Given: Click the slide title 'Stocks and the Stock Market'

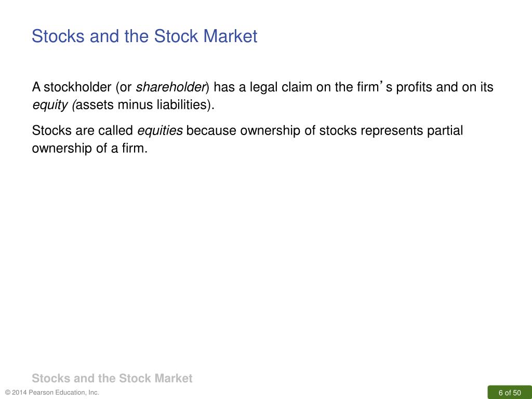Looking at the screenshot, I should [x=144, y=36].
